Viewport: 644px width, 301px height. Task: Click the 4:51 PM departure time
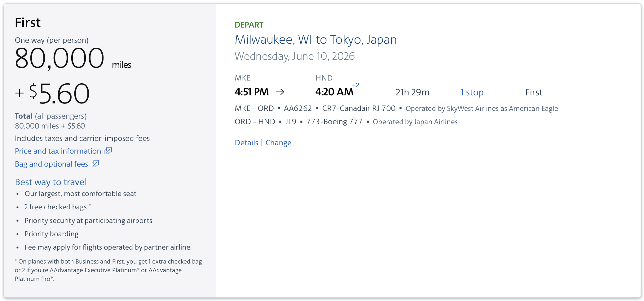(x=252, y=92)
